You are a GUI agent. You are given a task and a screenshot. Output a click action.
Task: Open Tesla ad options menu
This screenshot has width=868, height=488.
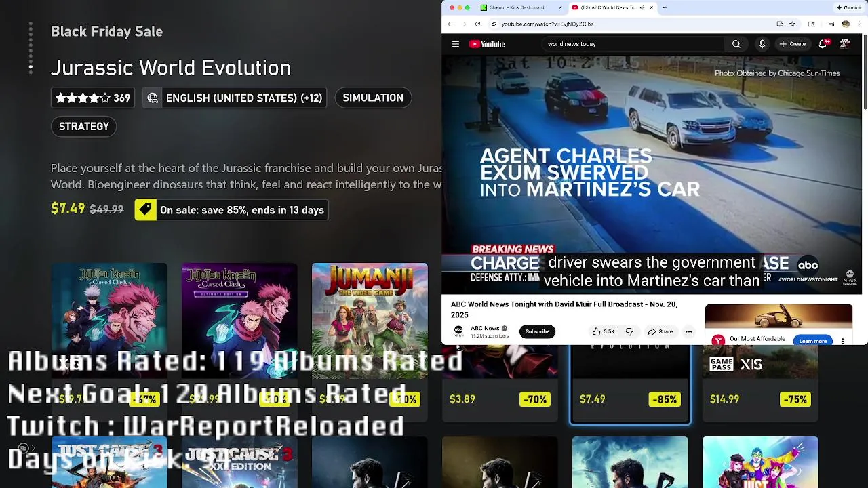tap(843, 341)
